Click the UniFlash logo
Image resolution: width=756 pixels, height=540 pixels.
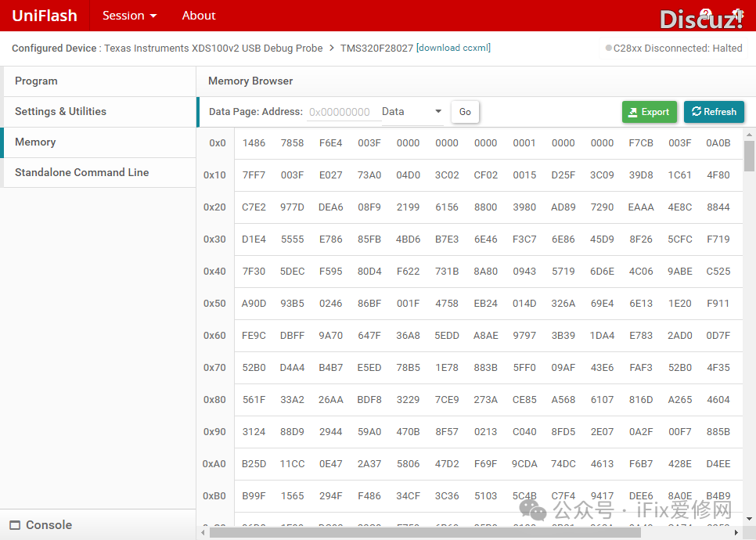click(45, 16)
